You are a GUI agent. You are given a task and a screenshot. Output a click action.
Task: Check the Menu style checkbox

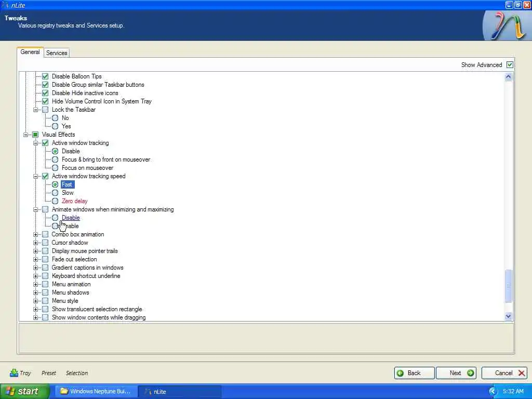pos(45,301)
